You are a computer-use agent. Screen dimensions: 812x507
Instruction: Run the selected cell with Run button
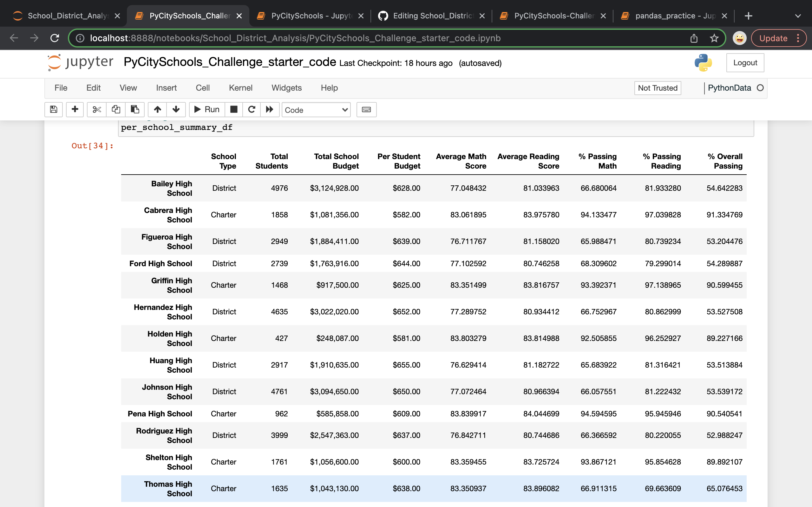[206, 110]
